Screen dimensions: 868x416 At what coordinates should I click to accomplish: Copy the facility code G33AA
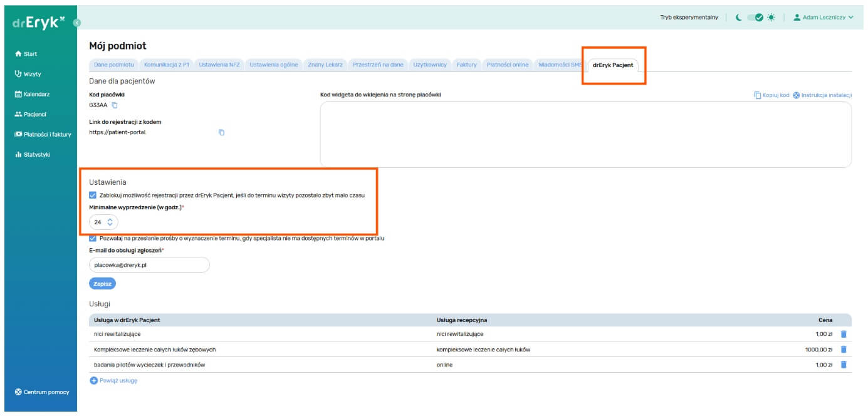pyautogui.click(x=115, y=105)
